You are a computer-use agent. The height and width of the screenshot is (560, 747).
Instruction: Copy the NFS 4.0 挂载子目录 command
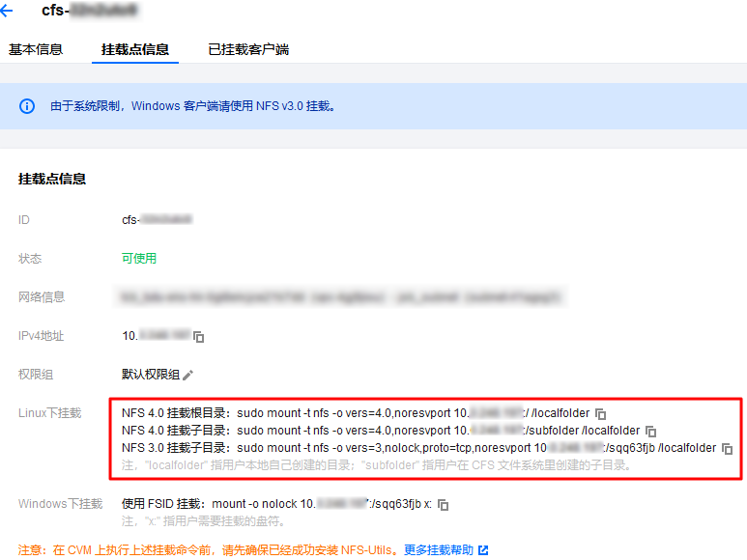pyautogui.click(x=650, y=431)
